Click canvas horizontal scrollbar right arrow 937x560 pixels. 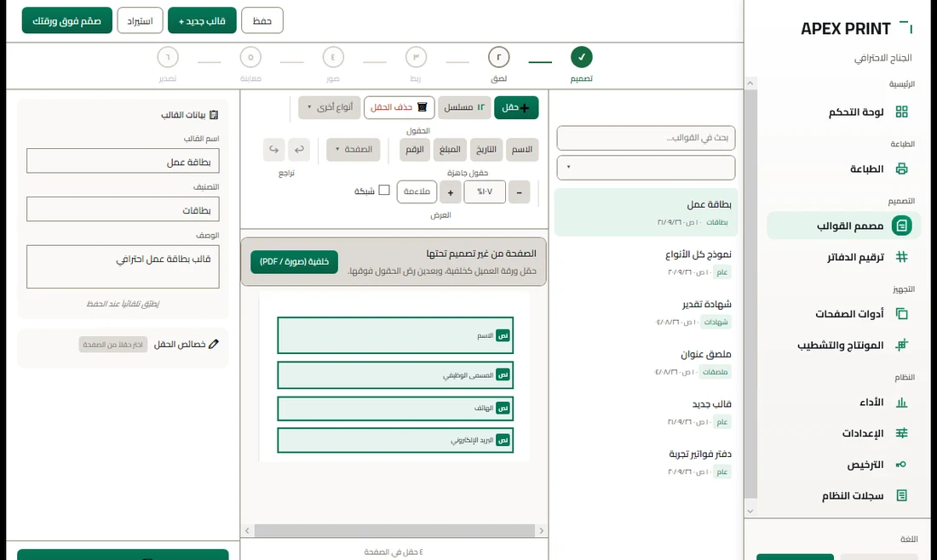coord(542,530)
